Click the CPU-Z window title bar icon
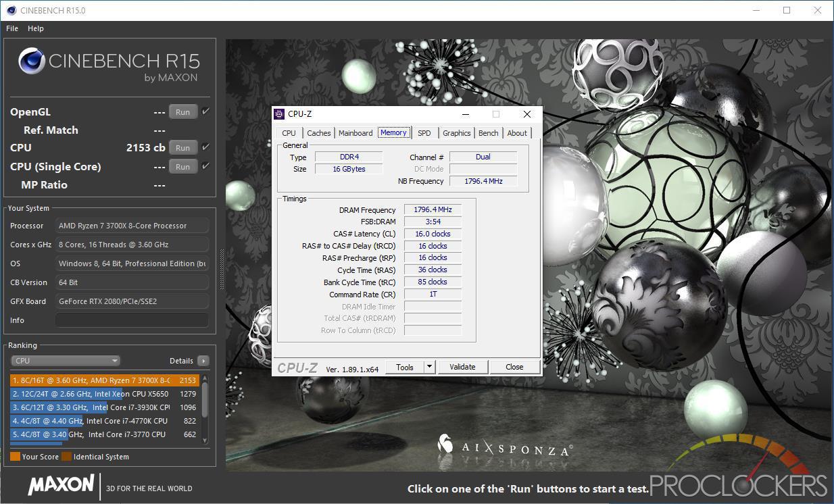 pyautogui.click(x=279, y=114)
